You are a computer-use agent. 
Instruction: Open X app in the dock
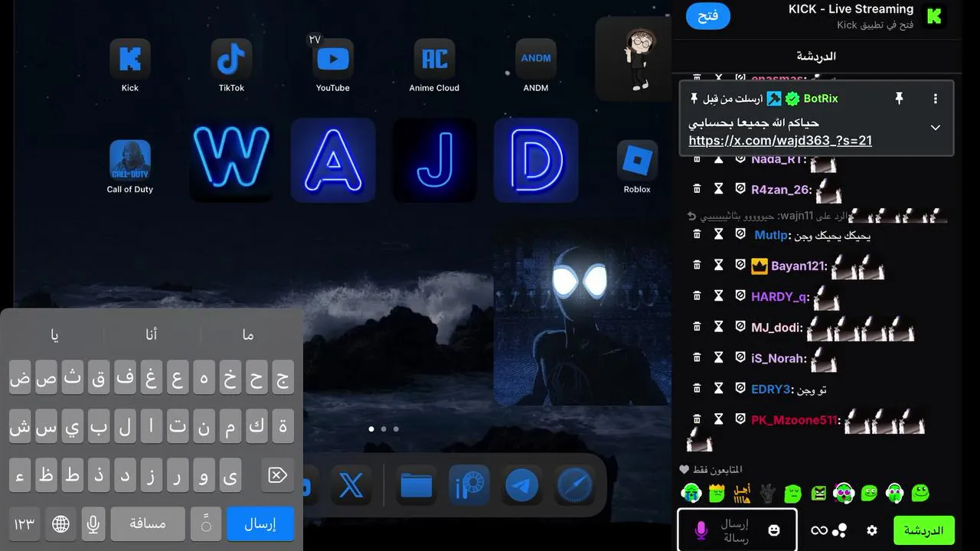point(351,485)
